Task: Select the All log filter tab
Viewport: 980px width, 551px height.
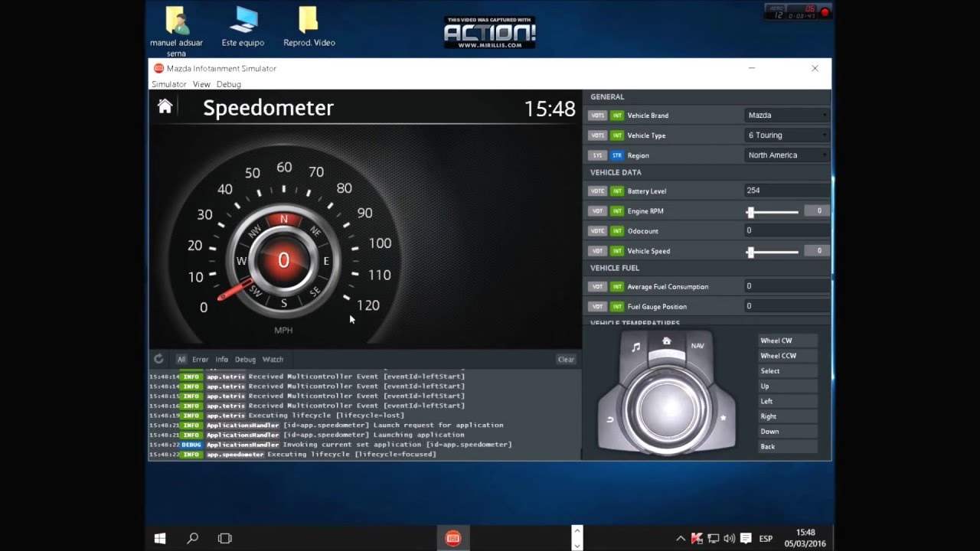Action: tap(181, 359)
